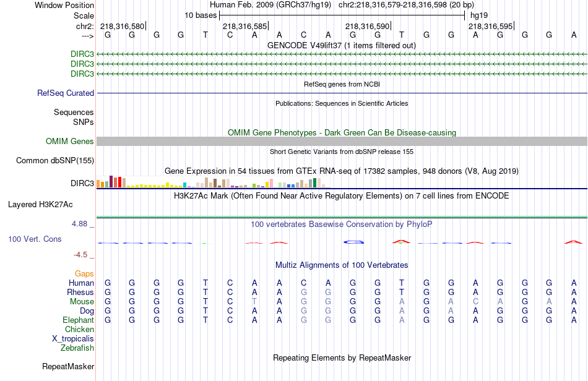Click the light mismatched T in the Mouse row
This screenshot has width=588, height=381.
[254, 302]
